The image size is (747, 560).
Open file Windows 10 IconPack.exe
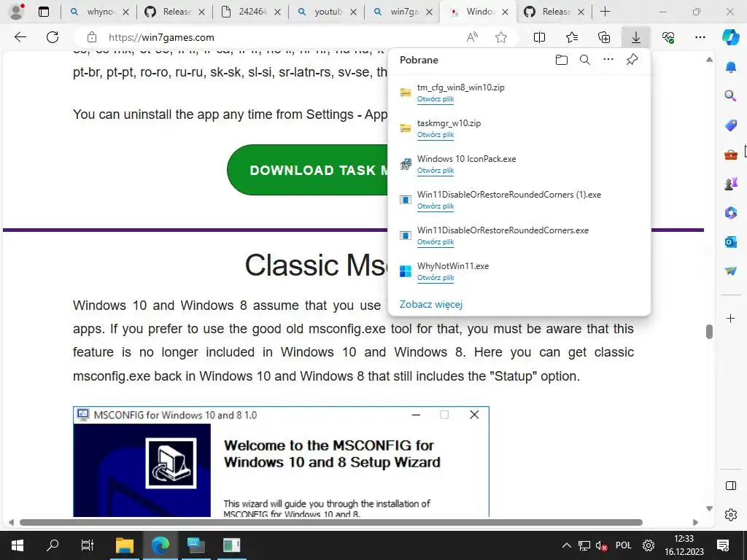[436, 171]
